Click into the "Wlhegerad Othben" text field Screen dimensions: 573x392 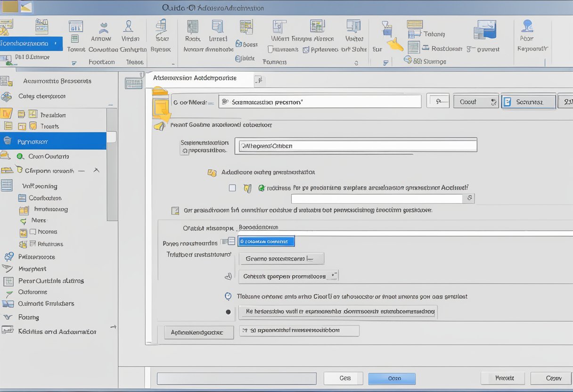pos(358,146)
